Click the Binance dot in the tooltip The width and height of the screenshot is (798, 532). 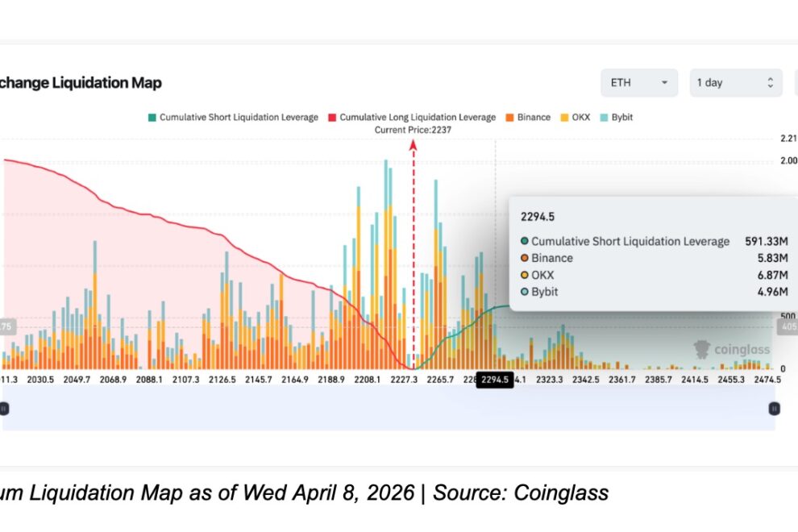click(525, 259)
